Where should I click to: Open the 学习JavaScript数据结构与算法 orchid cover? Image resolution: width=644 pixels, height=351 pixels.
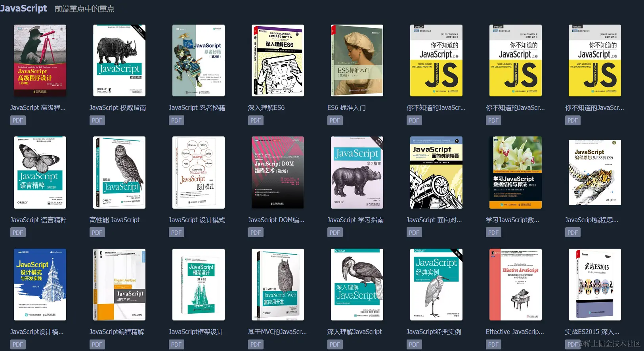click(516, 173)
